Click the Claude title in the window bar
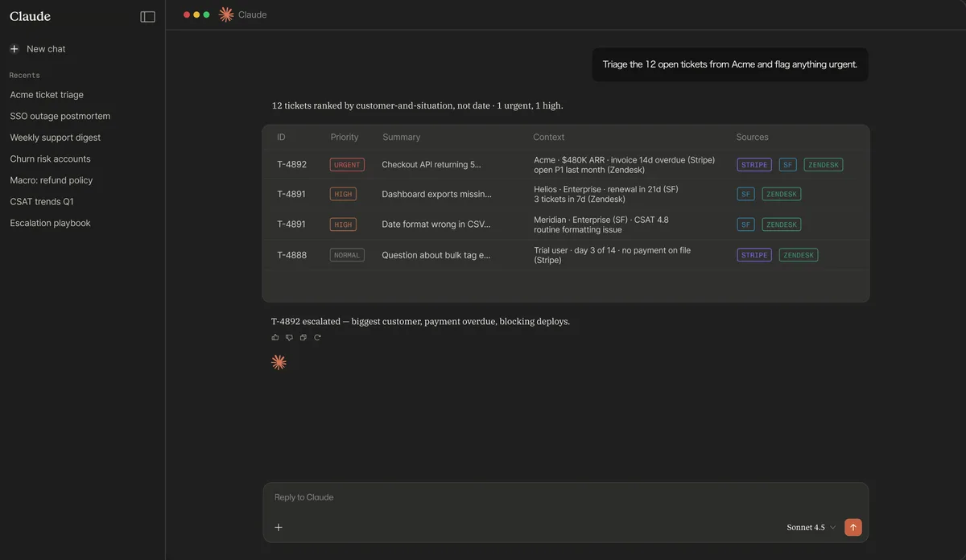This screenshot has width=966, height=560. point(252,14)
